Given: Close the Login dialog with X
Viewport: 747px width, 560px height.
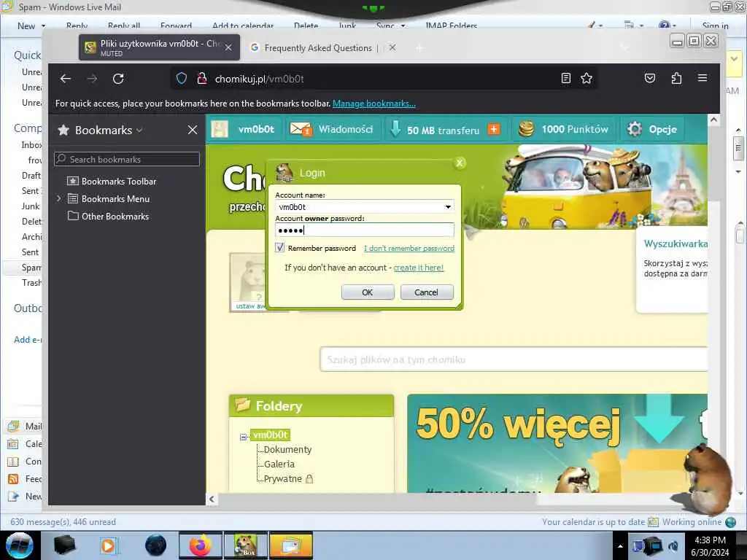Looking at the screenshot, I should coord(460,163).
